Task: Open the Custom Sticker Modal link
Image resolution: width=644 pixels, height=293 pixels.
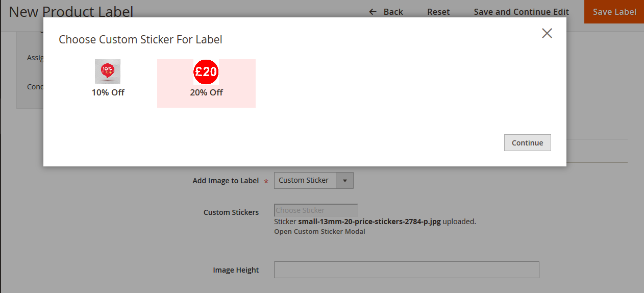Action: click(319, 232)
